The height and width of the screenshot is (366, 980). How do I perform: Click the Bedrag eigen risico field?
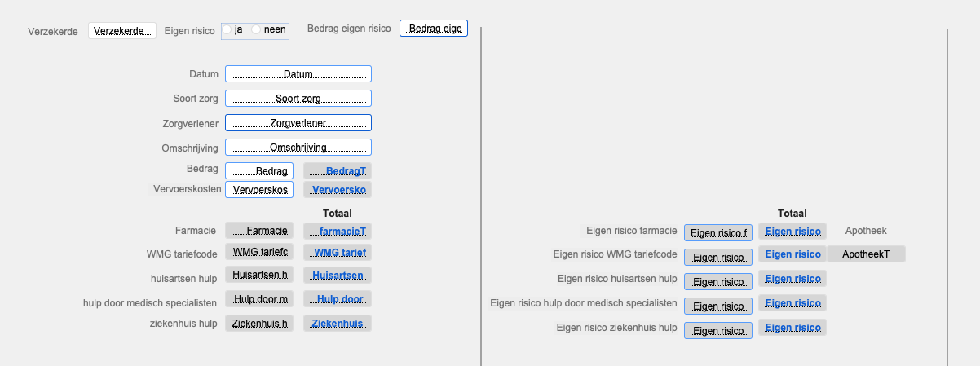pyautogui.click(x=434, y=29)
